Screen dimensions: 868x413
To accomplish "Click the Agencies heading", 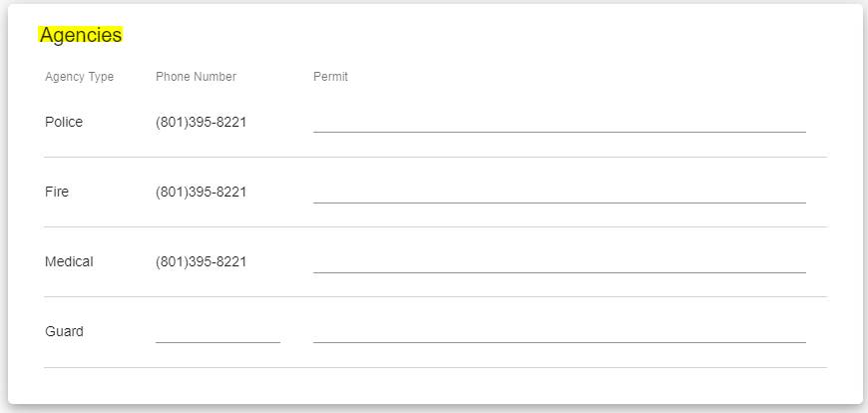I will coord(81,35).
